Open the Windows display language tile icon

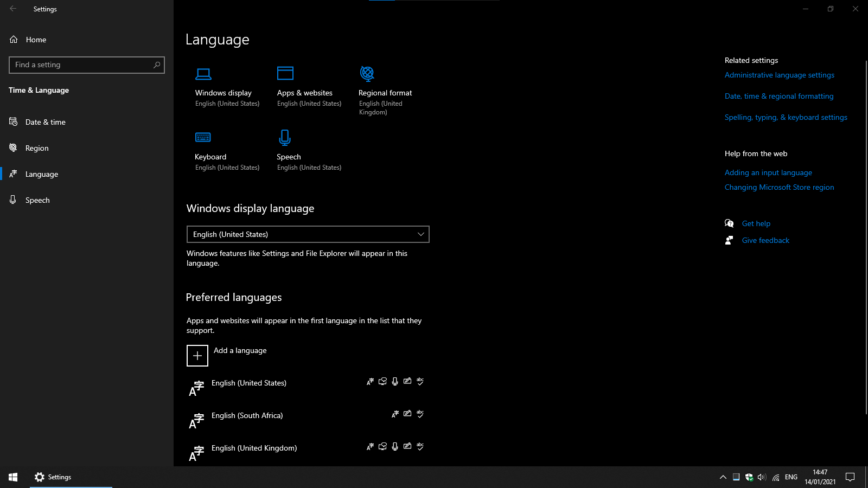(x=203, y=74)
